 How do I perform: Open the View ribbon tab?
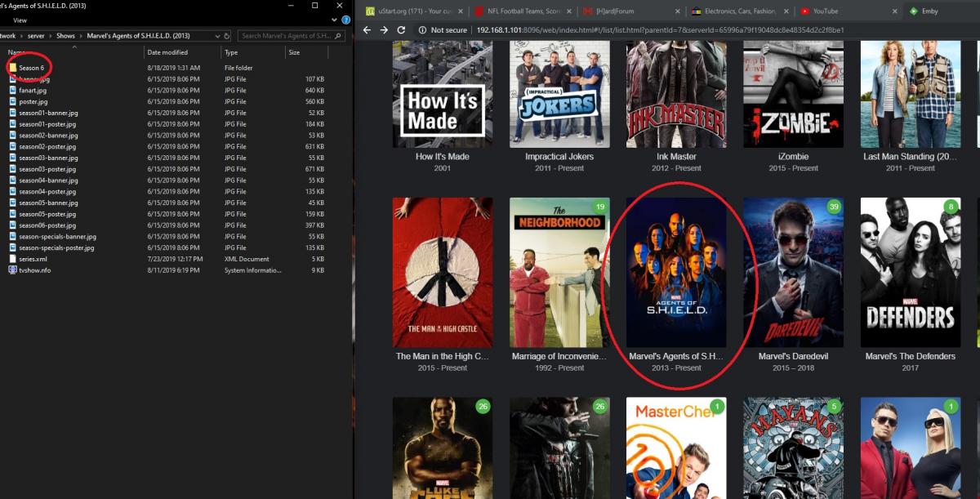click(20, 20)
